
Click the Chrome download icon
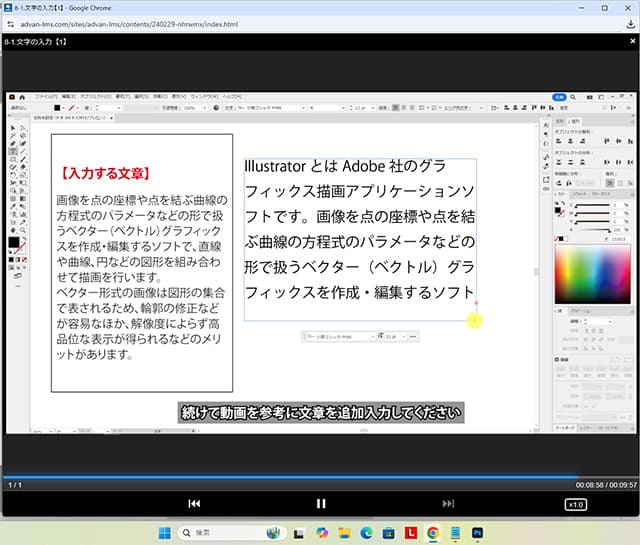(631, 24)
